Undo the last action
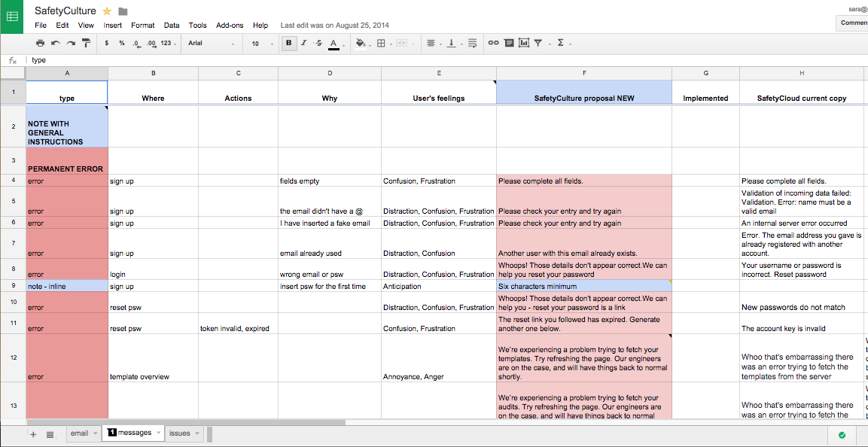 56,43
